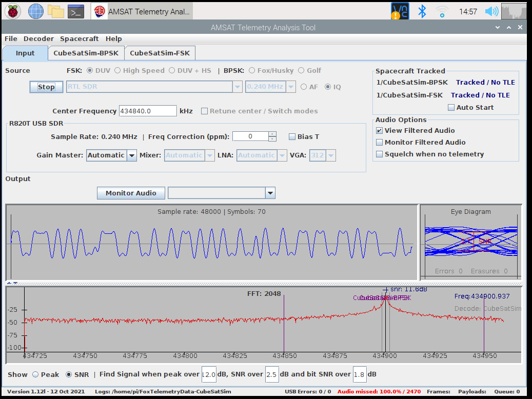Open the audio output device dropdown
532x399 pixels.
tap(270, 193)
